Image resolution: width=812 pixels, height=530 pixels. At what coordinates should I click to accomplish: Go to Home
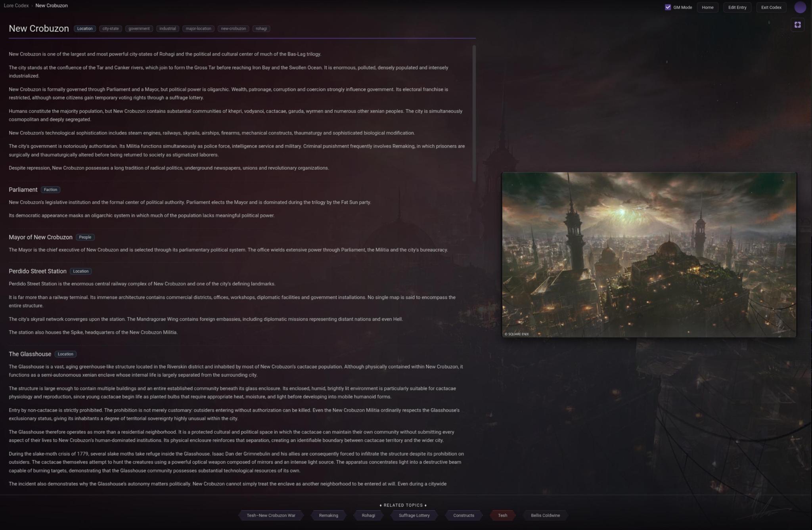707,7
